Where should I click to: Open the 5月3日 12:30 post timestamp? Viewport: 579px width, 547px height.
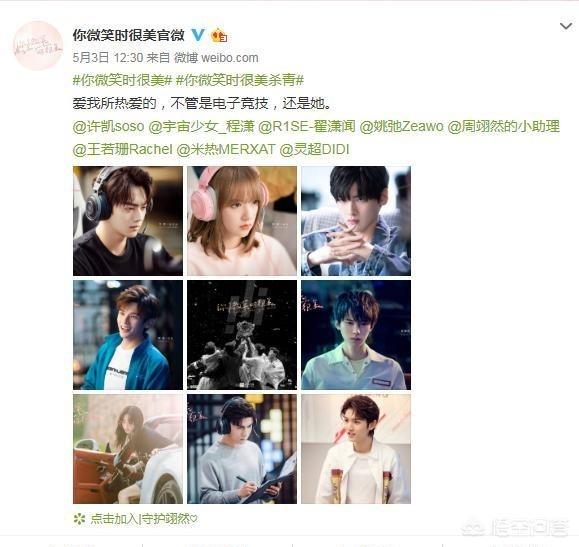tap(108, 58)
